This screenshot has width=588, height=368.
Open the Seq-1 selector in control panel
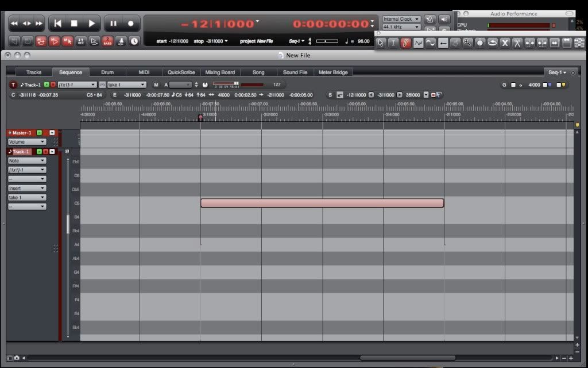point(296,41)
